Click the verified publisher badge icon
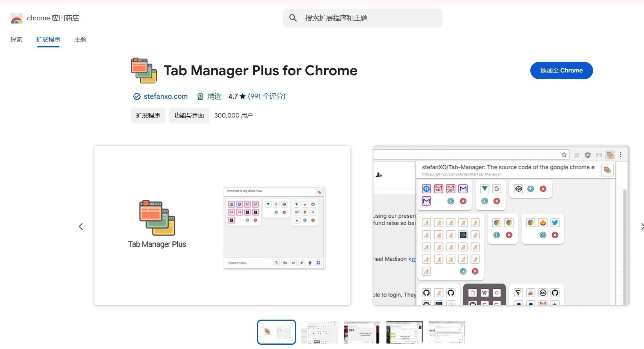The width and height of the screenshot is (644, 349). [136, 96]
